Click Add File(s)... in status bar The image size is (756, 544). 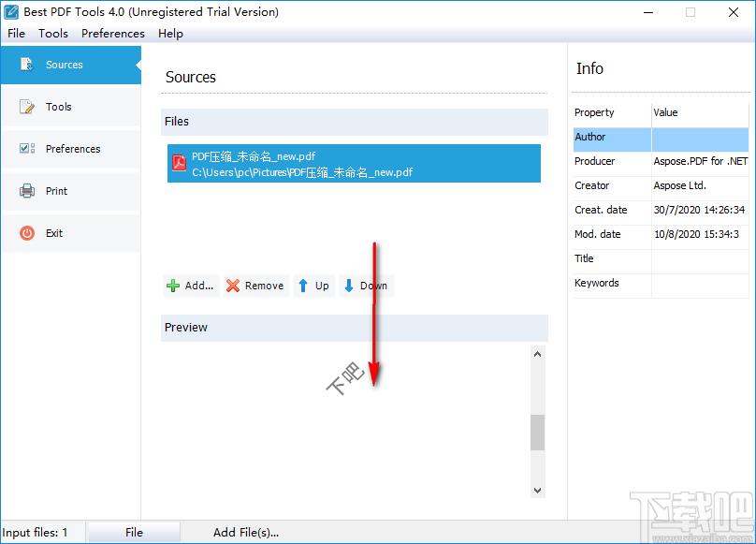pyautogui.click(x=246, y=533)
